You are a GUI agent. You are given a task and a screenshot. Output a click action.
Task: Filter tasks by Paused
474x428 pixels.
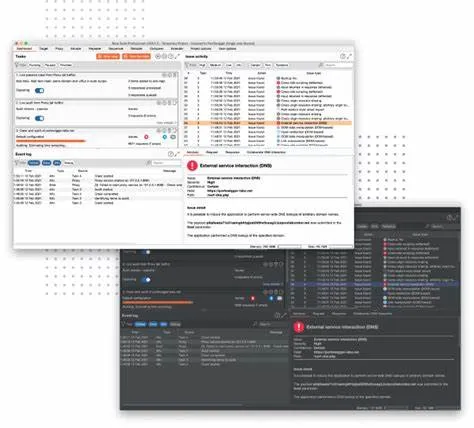click(50, 65)
